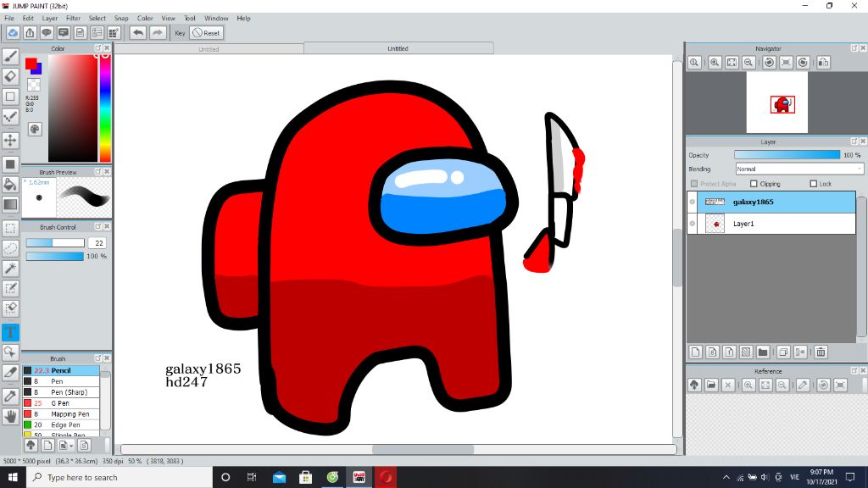Screen dimensions: 868x488
Task: Select the Text tool
Action: coord(10,332)
